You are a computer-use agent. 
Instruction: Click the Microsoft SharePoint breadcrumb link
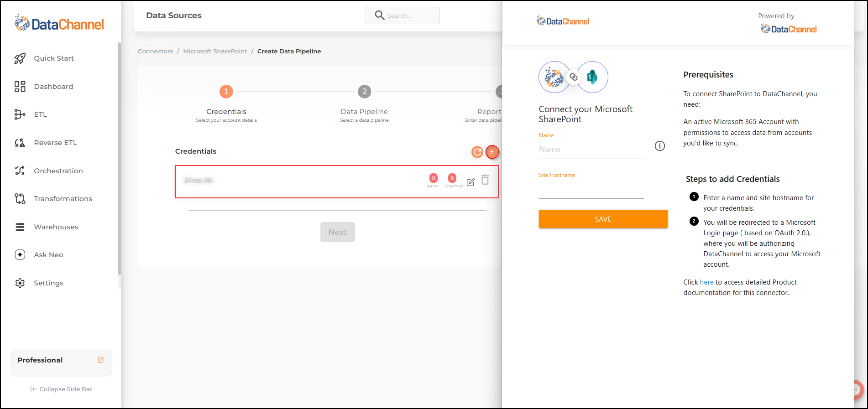tap(215, 51)
